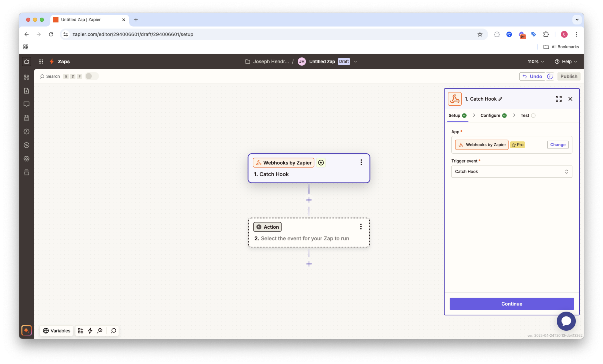The width and height of the screenshot is (603, 364).
Task: Expand the Catch Hook panel to fullscreen
Action: point(558,99)
